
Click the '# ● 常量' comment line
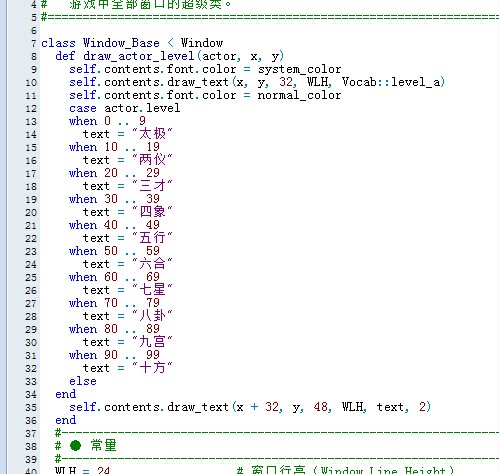86,446
